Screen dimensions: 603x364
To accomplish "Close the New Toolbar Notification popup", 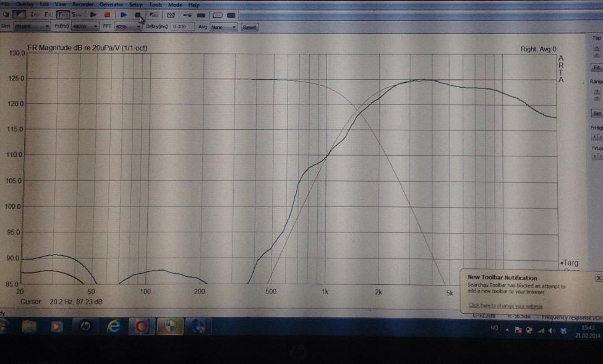I will [598, 277].
